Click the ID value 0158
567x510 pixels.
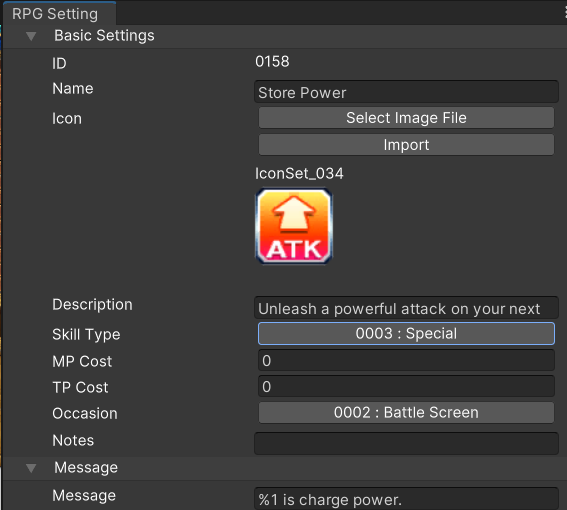[272, 61]
